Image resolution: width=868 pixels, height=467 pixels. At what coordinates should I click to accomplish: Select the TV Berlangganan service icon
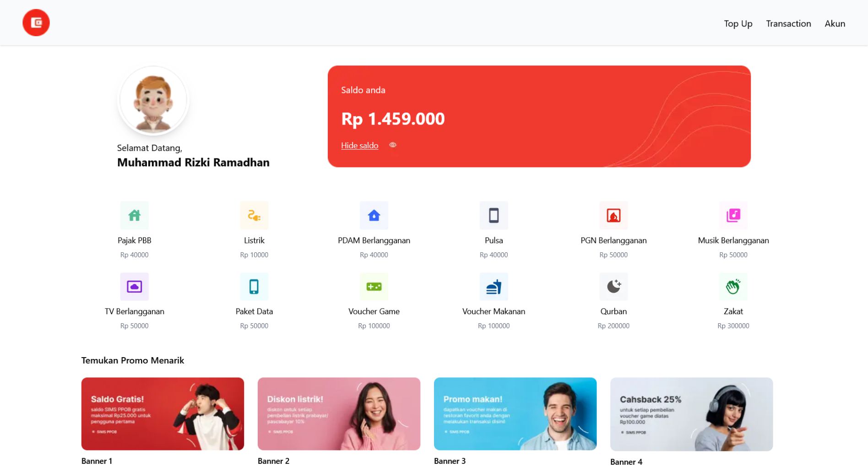click(134, 287)
